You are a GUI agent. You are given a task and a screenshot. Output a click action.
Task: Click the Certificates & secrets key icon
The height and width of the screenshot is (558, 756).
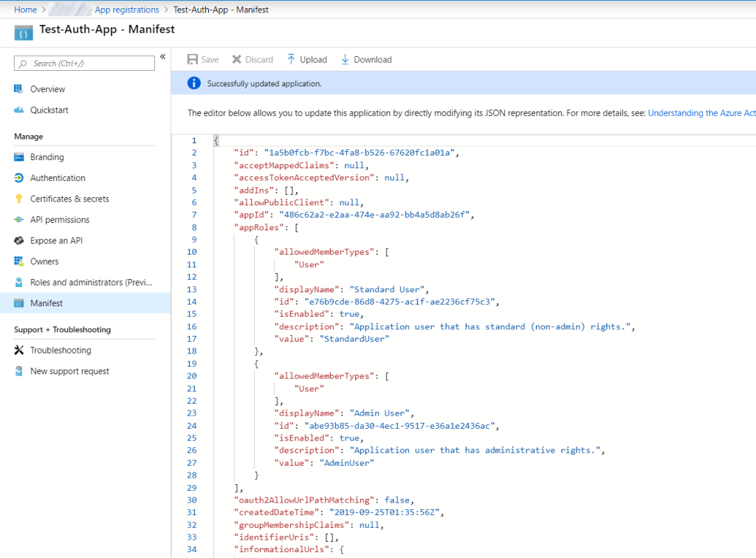[x=18, y=199]
